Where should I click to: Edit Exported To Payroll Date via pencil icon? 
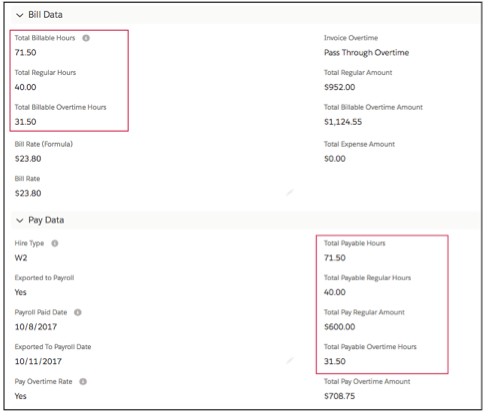(x=289, y=360)
